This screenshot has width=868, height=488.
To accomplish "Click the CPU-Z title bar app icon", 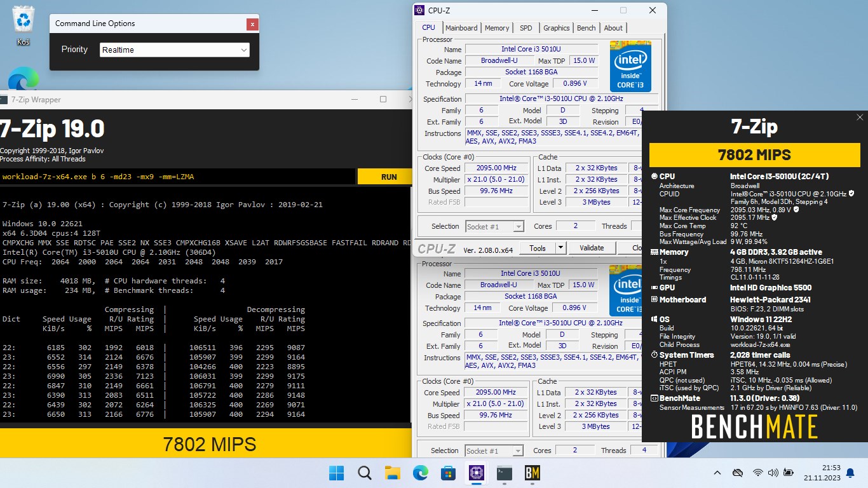I will [x=419, y=10].
